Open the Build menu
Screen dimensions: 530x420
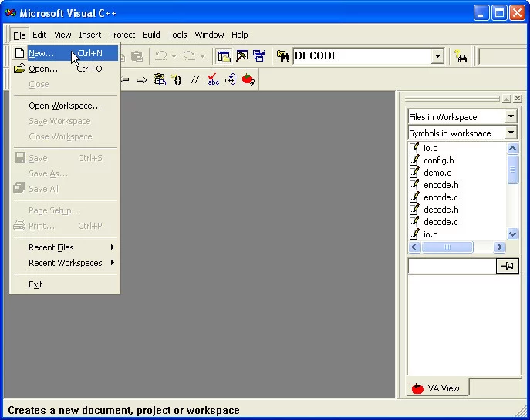151,35
